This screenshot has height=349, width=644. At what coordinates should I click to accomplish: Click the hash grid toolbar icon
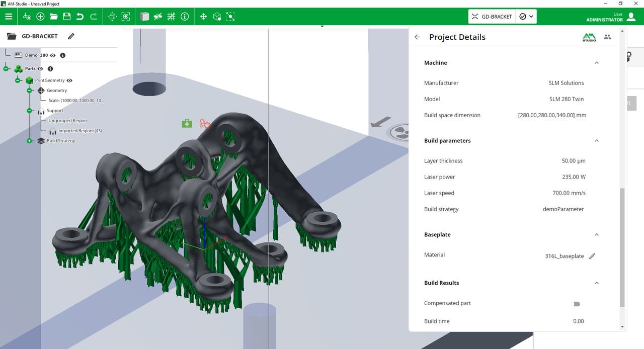coord(171,17)
